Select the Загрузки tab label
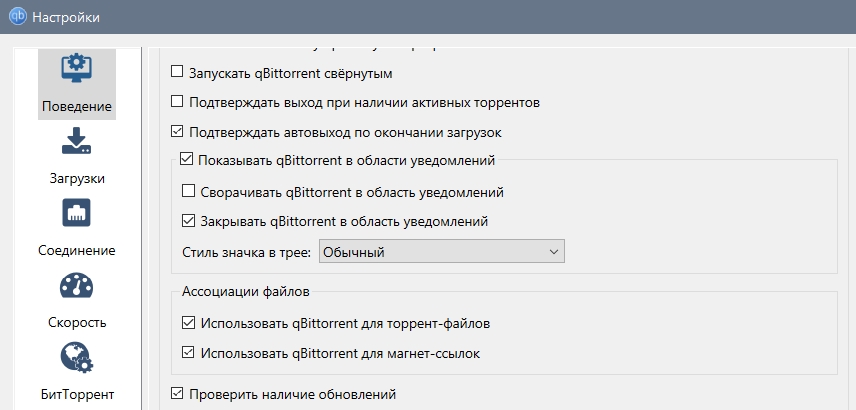 click(76, 179)
